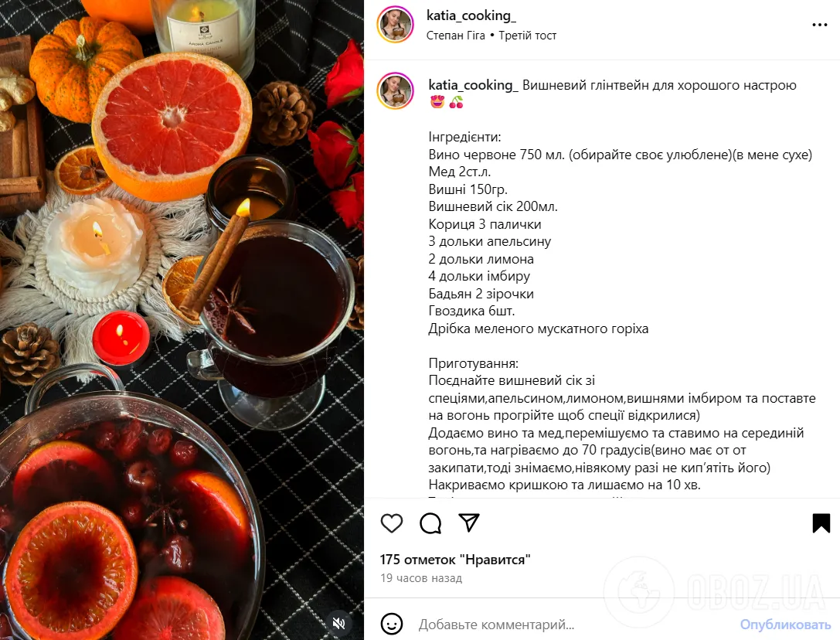840x640 pixels.
Task: Open comments via the speech bubble icon
Action: [x=430, y=523]
